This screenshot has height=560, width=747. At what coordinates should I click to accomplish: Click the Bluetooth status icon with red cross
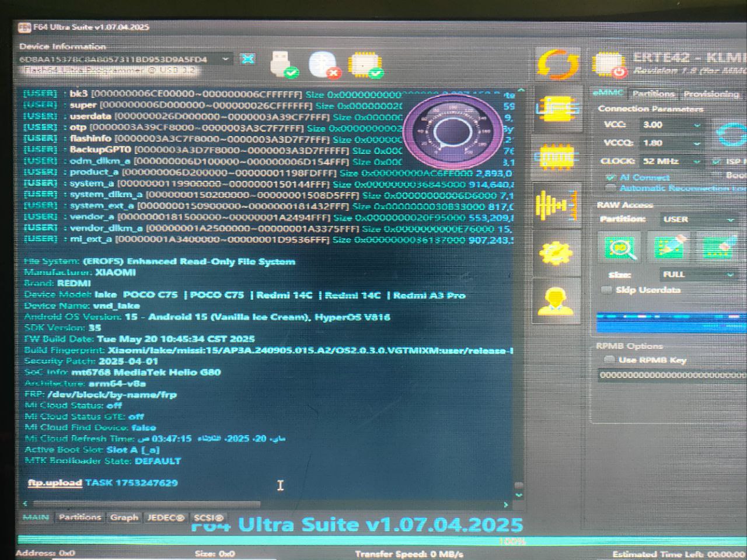pyautogui.click(x=324, y=65)
